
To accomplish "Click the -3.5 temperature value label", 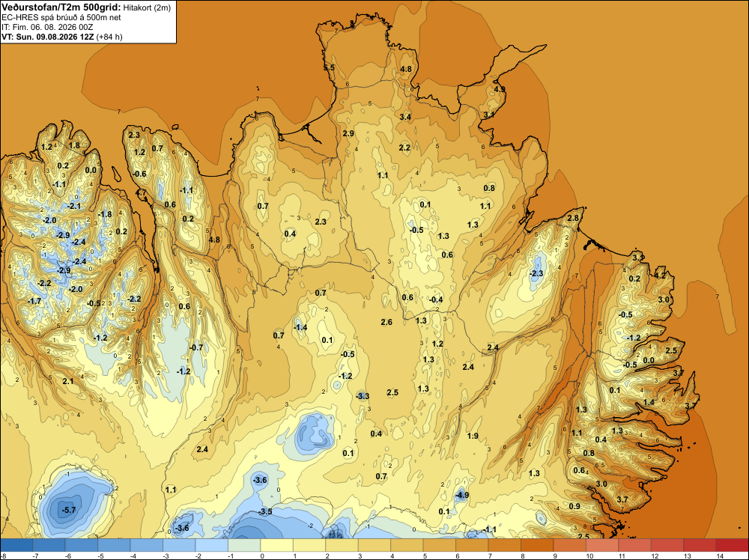I will 265,511.
